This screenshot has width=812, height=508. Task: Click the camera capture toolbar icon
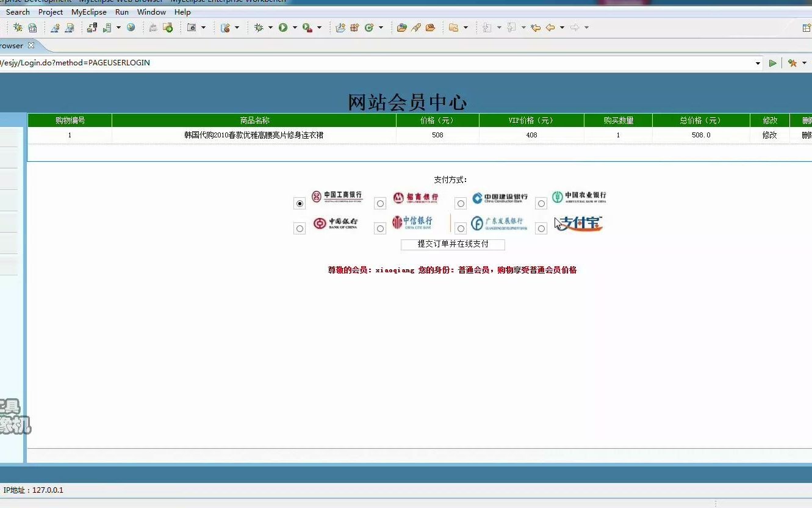(192, 27)
